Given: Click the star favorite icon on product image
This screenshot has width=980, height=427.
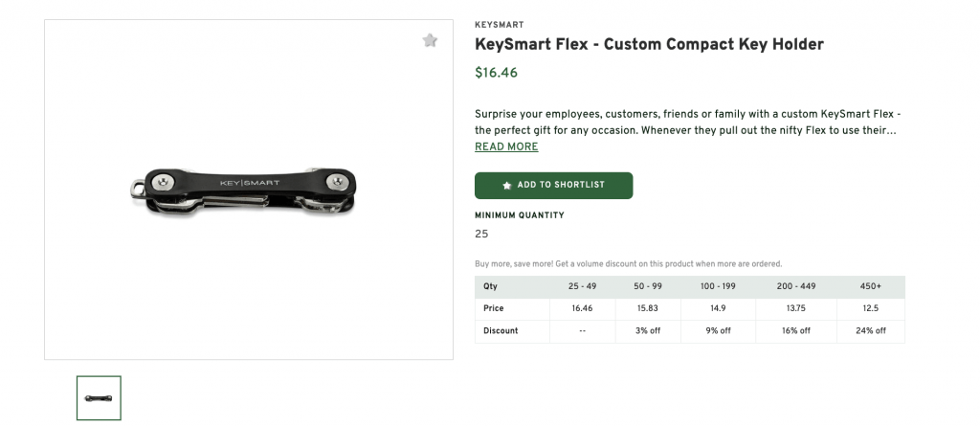Looking at the screenshot, I should click(x=430, y=40).
